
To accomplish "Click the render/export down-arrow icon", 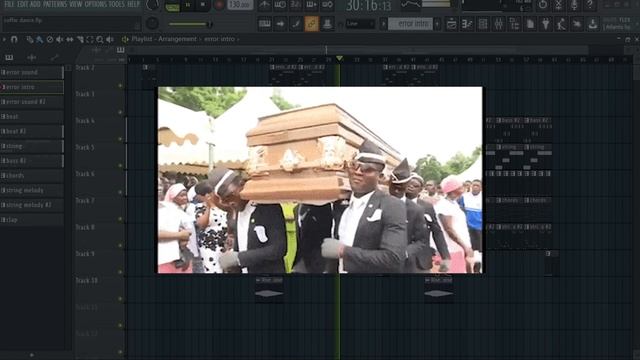I will click(593, 24).
